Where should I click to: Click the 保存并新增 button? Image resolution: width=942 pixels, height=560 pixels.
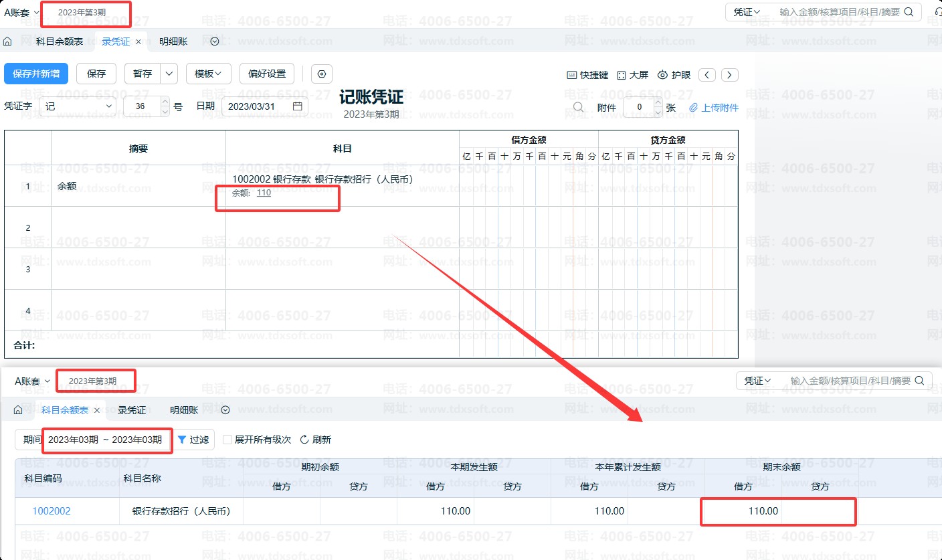click(x=36, y=74)
